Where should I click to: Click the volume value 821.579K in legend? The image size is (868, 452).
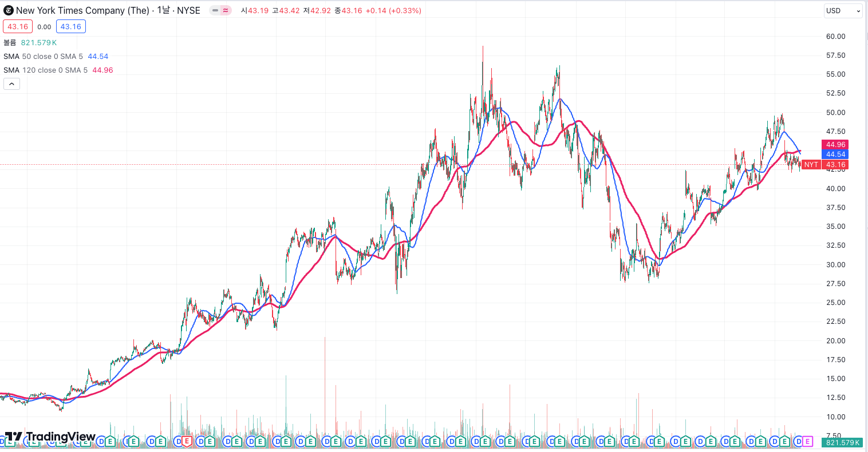(x=39, y=42)
